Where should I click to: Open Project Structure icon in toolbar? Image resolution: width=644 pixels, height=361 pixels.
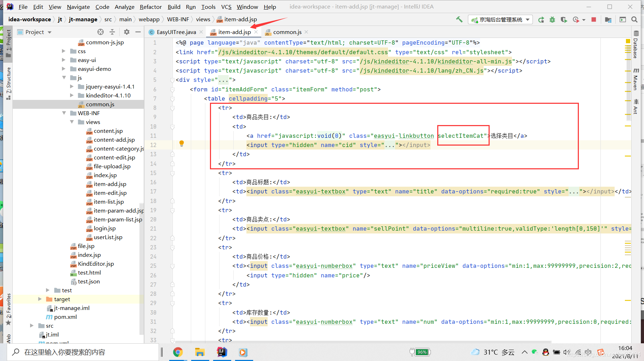coord(608,20)
